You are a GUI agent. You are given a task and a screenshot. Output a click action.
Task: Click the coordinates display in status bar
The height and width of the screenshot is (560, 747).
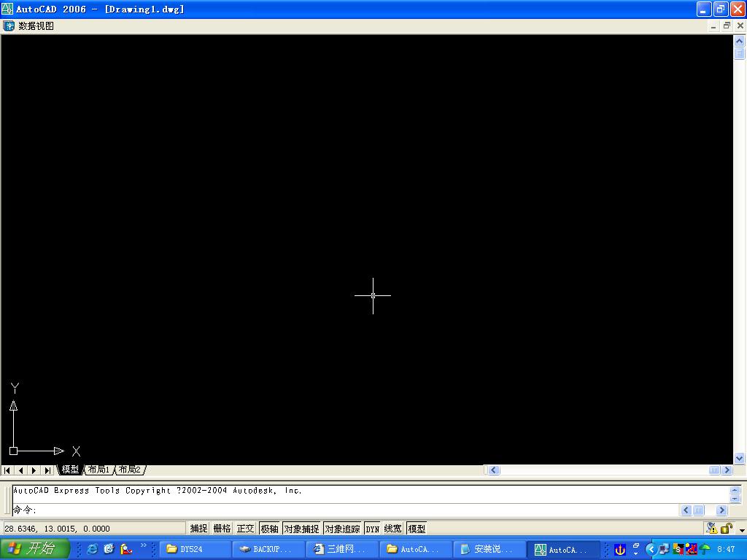(94, 529)
